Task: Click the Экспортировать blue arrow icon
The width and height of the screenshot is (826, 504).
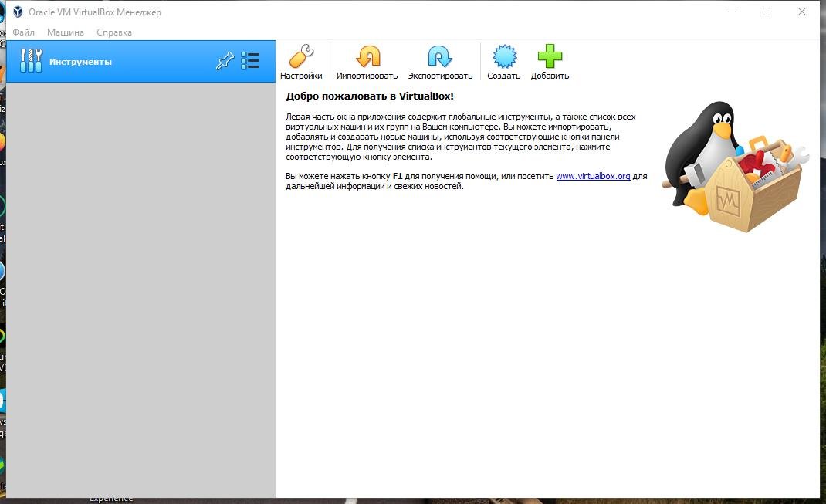Action: click(440, 56)
